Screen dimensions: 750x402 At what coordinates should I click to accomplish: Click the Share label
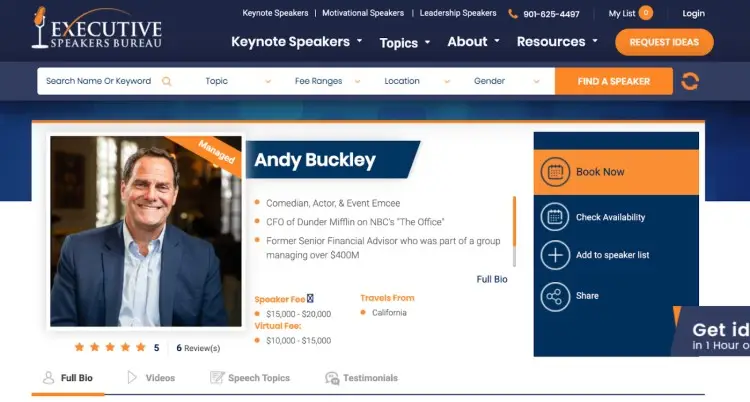587,296
